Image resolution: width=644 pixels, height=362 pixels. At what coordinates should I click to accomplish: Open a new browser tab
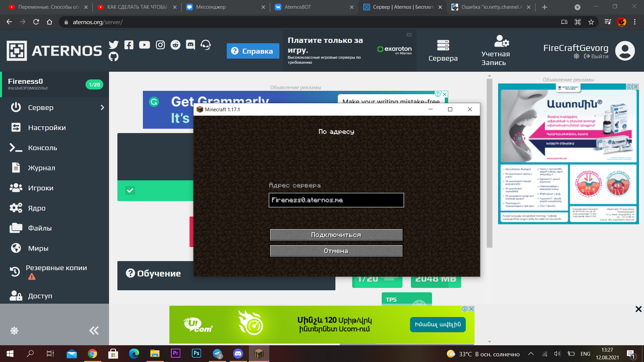[x=544, y=7]
